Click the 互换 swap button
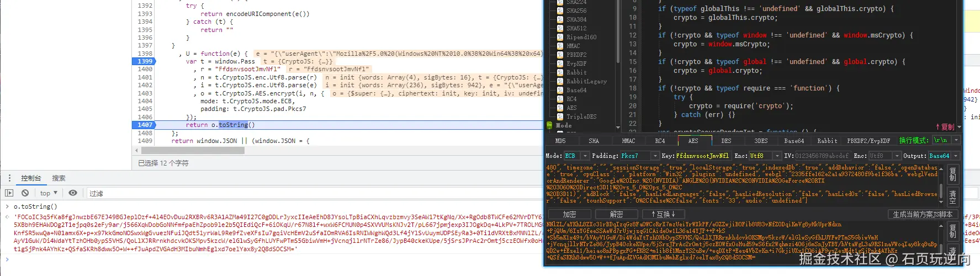The width and height of the screenshot is (980, 276). (663, 214)
